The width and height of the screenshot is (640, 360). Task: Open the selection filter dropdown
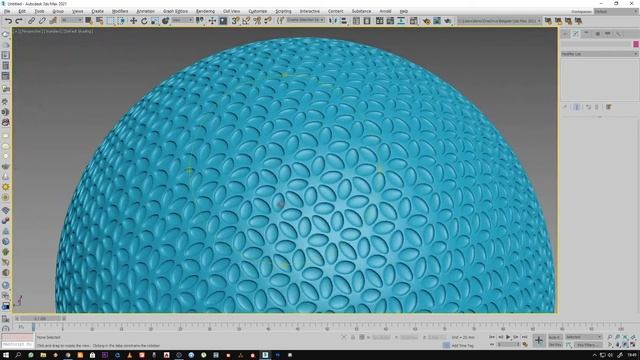coord(72,20)
